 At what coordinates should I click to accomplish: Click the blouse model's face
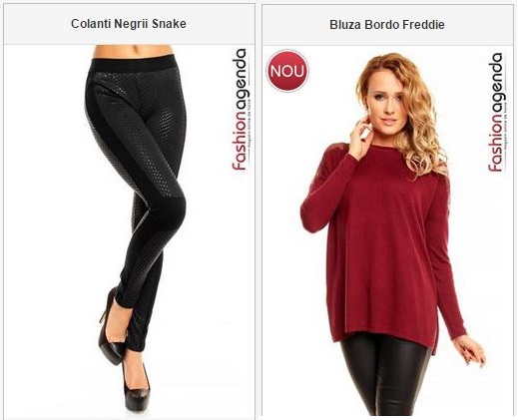pos(386,100)
